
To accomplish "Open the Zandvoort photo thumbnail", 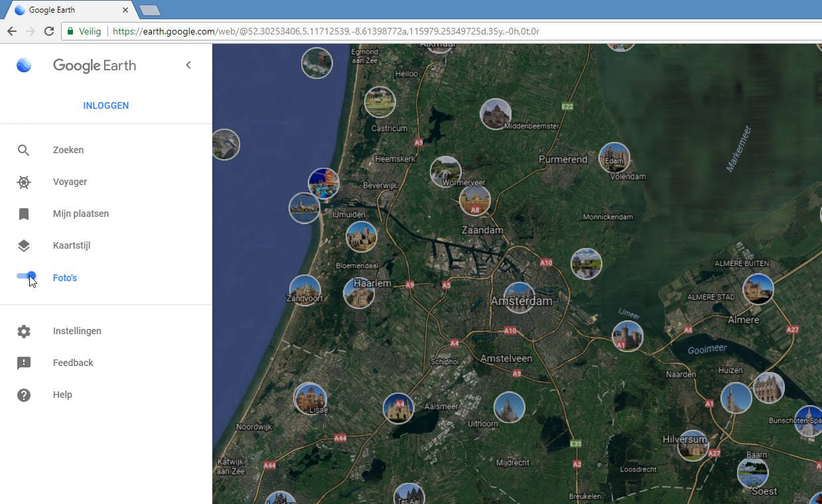I will [305, 290].
